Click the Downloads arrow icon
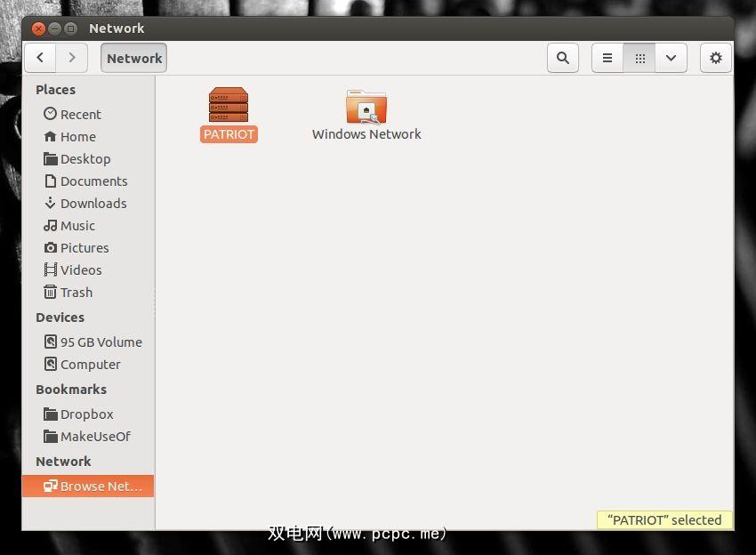The width and height of the screenshot is (756, 555). (x=50, y=203)
